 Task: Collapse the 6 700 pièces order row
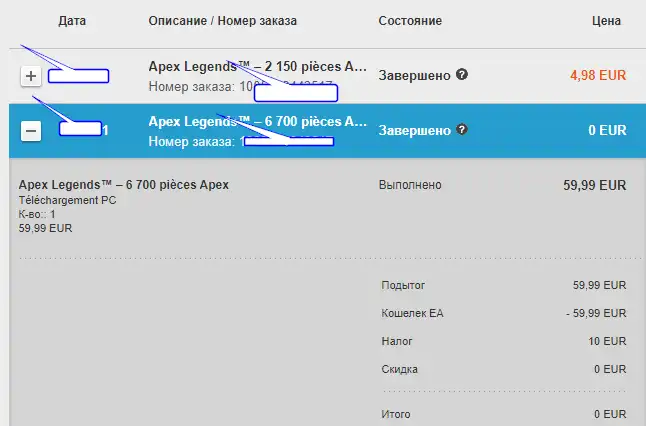31,131
